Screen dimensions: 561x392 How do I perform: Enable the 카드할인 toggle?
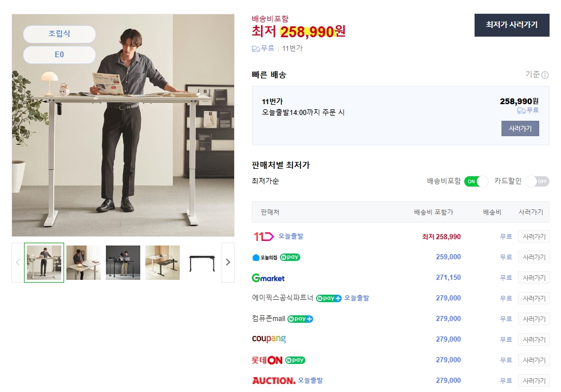(537, 181)
